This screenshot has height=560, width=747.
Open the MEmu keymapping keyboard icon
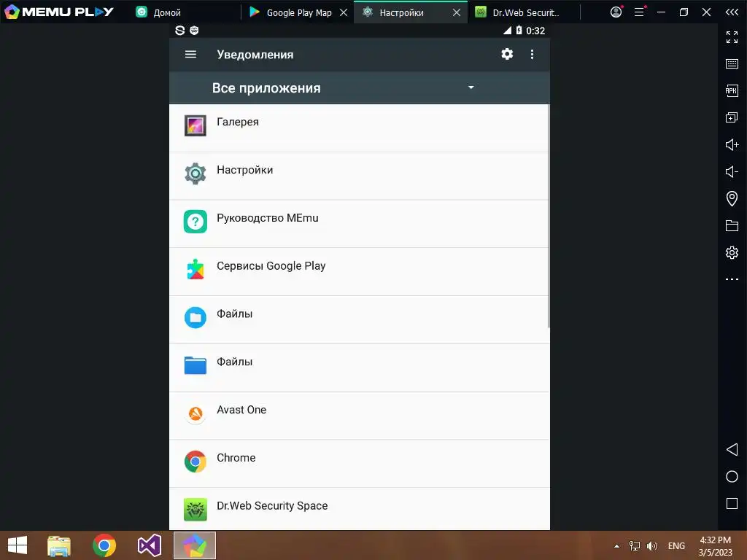(x=732, y=64)
